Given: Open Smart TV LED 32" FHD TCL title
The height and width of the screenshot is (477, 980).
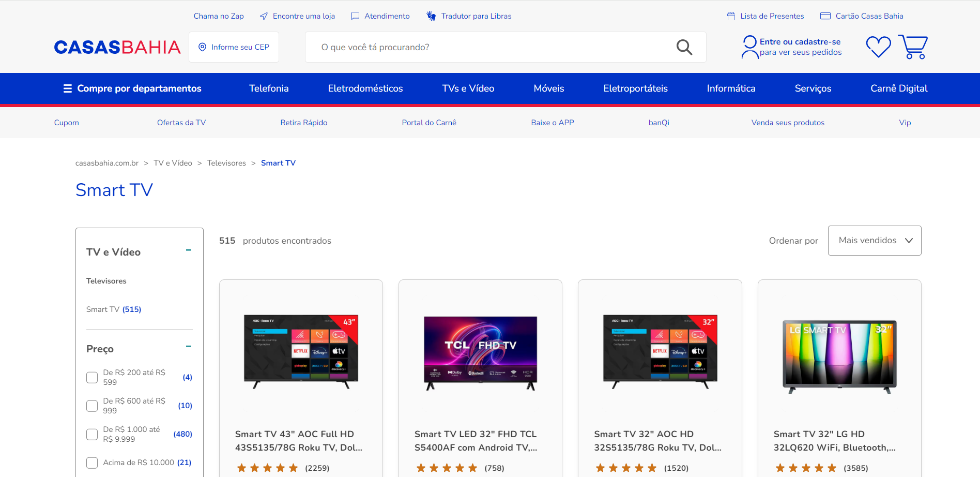Looking at the screenshot, I should 476,441.
